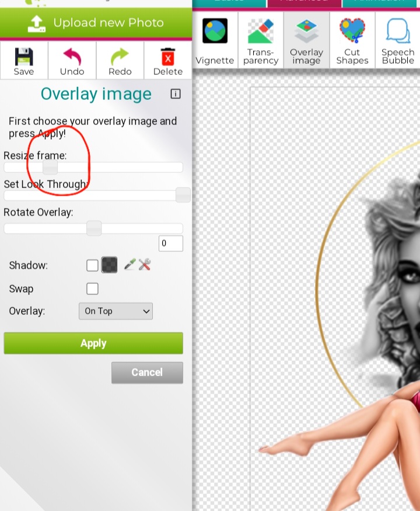Click the overlay info icon
Viewport: 420px width, 511px height.
pos(176,94)
